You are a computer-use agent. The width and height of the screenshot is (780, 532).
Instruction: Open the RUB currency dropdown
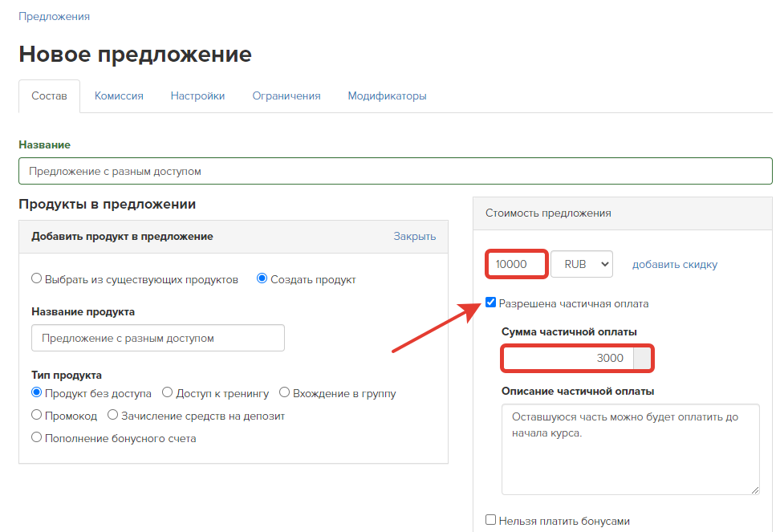tap(582, 264)
